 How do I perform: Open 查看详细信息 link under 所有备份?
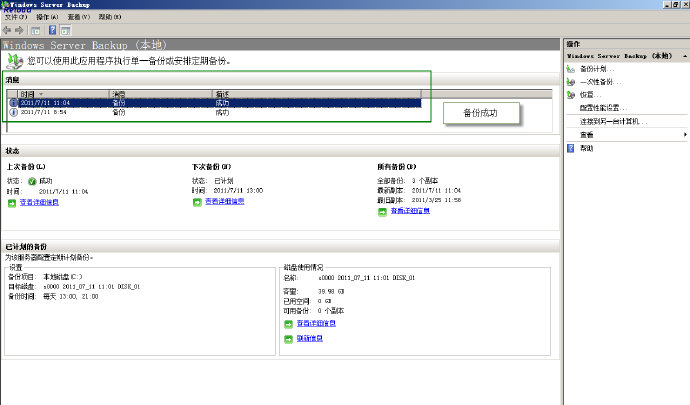point(410,211)
